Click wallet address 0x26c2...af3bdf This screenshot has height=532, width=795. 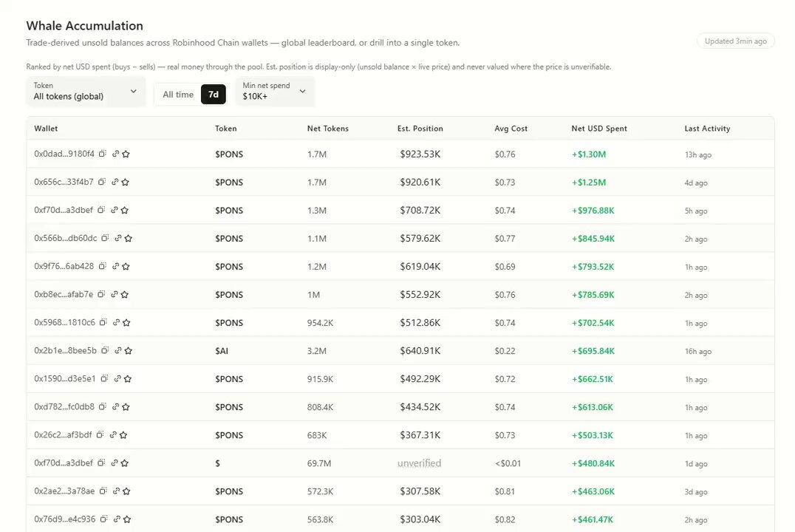coord(63,434)
